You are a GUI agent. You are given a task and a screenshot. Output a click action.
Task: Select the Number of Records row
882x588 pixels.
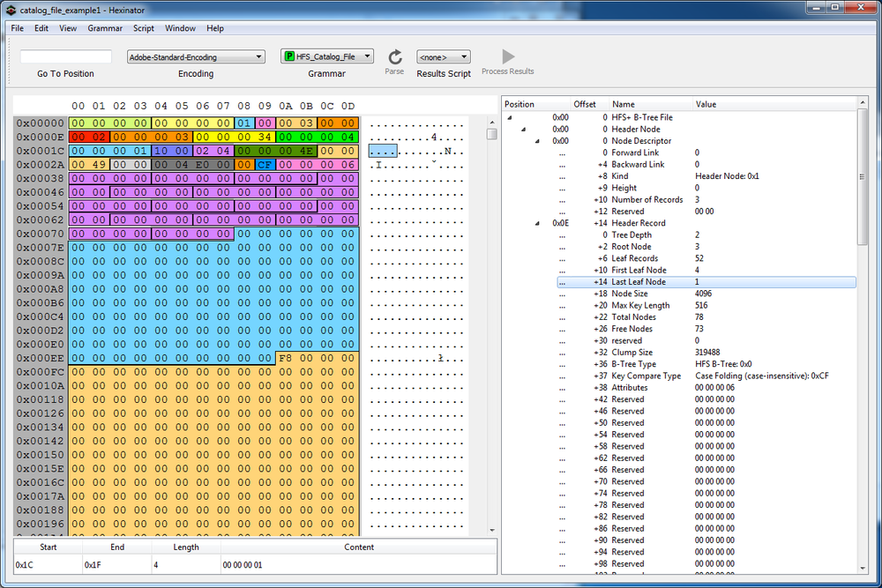click(x=707, y=200)
